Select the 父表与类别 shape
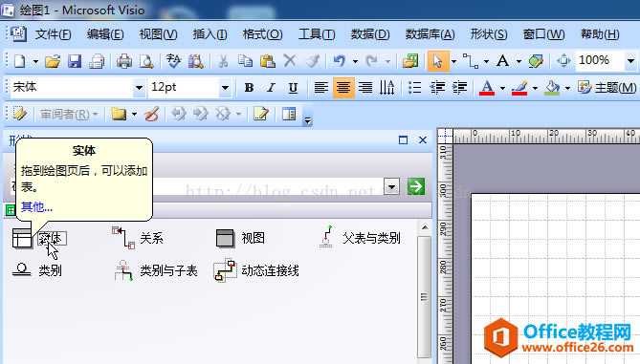The image size is (640, 364). pos(359,238)
